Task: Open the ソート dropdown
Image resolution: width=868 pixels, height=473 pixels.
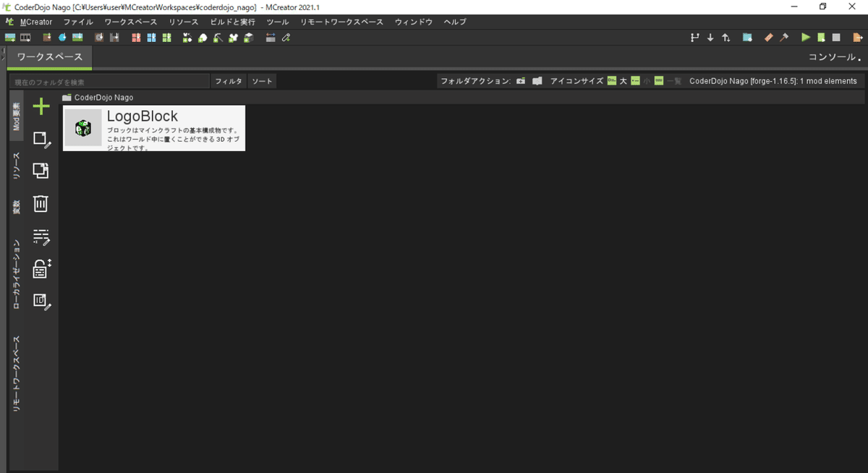Action: point(262,81)
